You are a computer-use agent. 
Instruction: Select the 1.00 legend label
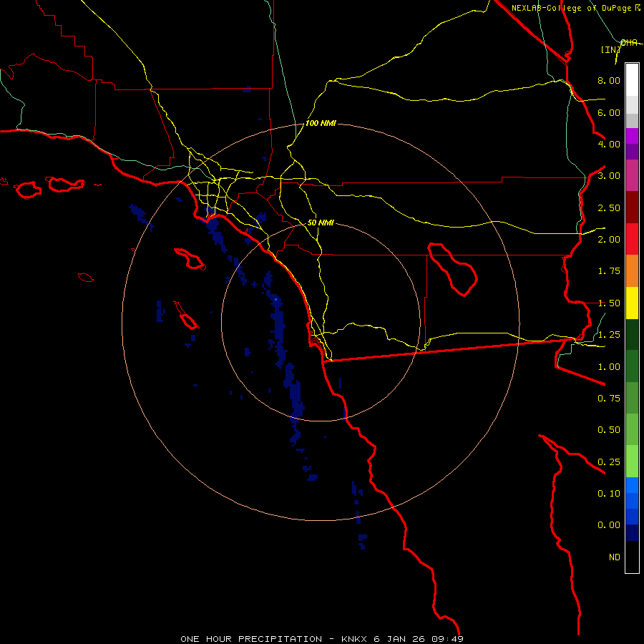click(x=609, y=367)
